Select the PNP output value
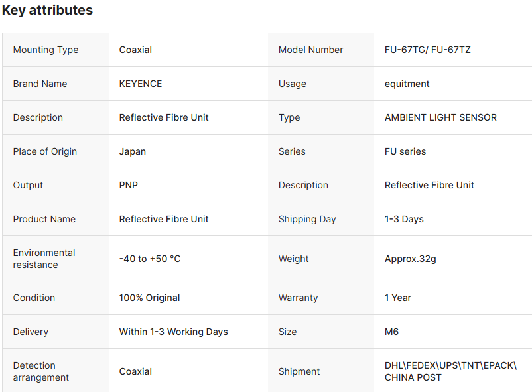 click(129, 185)
